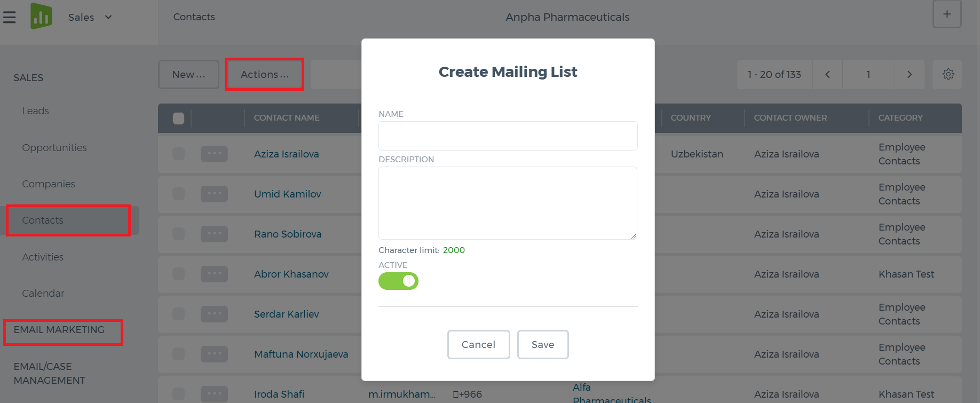Open the hamburger navigation menu
980x403 pixels.
pos(9,18)
